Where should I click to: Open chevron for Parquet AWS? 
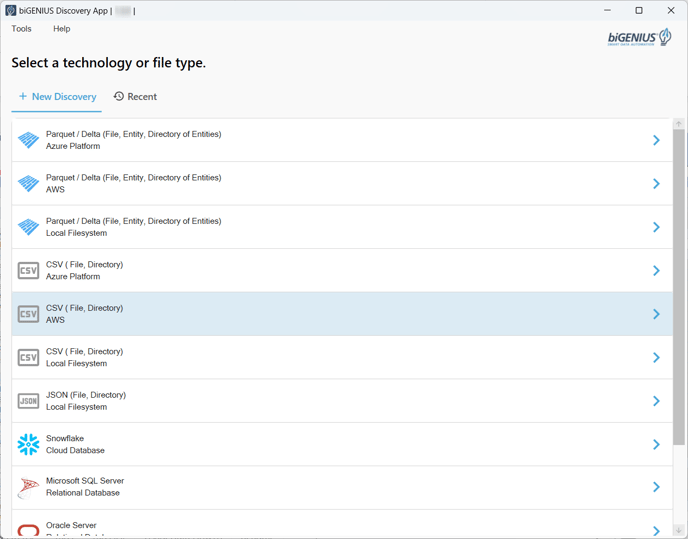click(x=656, y=183)
